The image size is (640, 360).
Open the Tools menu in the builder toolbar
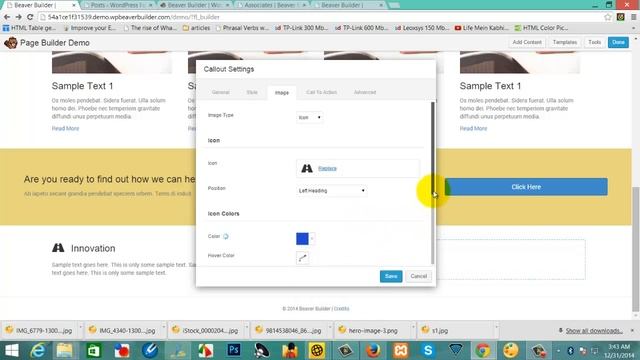coord(594,42)
